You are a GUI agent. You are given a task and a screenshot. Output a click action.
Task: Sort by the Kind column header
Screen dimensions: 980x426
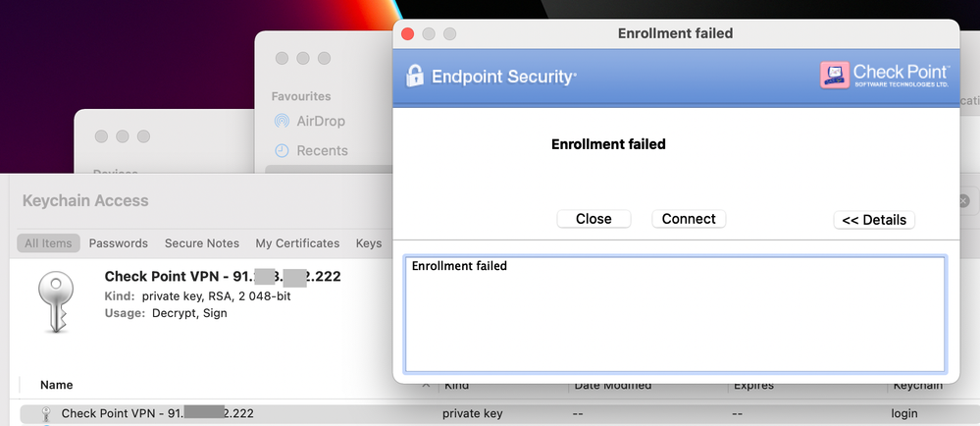click(x=457, y=386)
